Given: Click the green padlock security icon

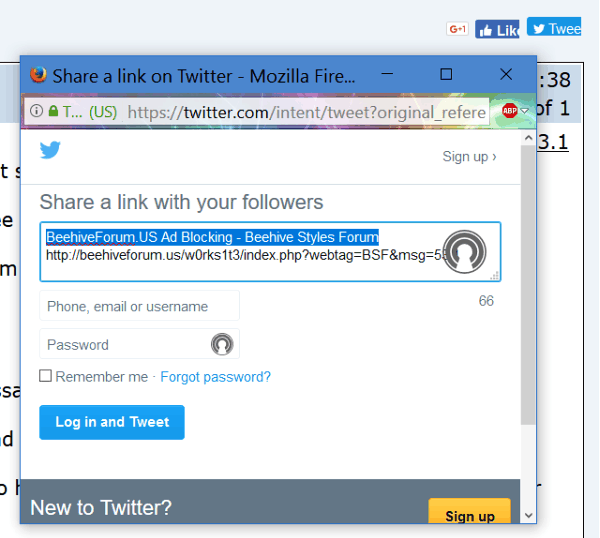Looking at the screenshot, I should pos(54,111).
